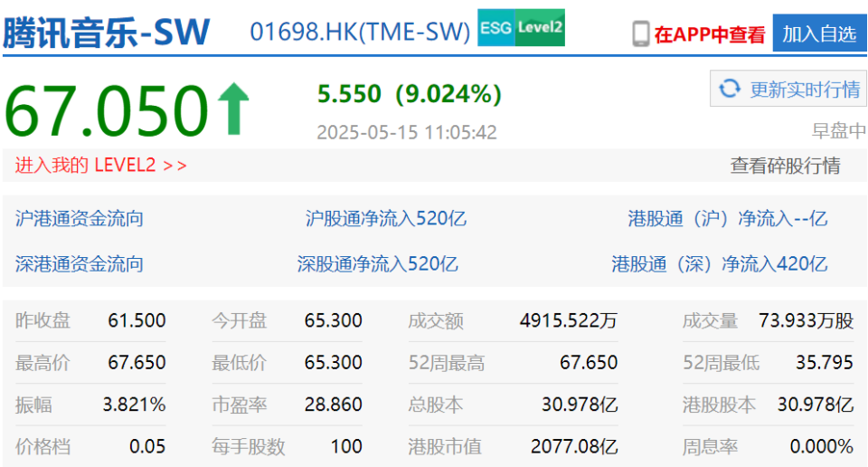Click 港股通（沪）净流入--亿 link
Viewport: 868px width, 467px height.
tap(727, 219)
